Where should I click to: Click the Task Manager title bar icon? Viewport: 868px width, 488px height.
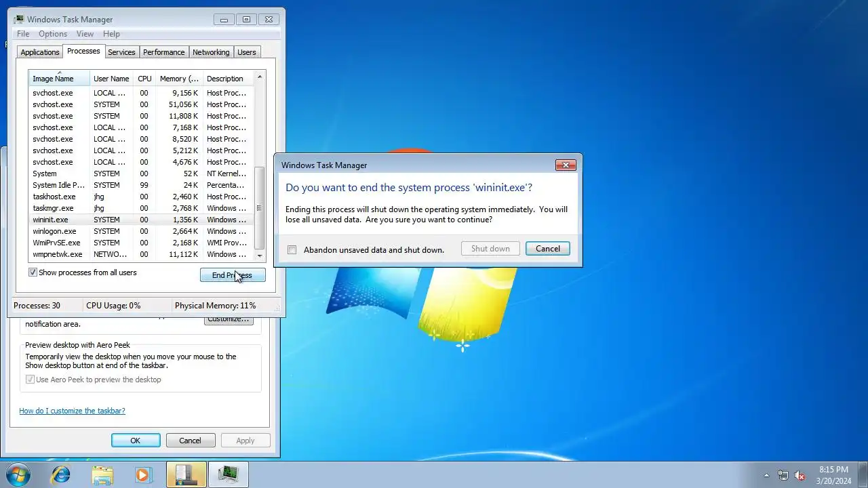click(19, 19)
